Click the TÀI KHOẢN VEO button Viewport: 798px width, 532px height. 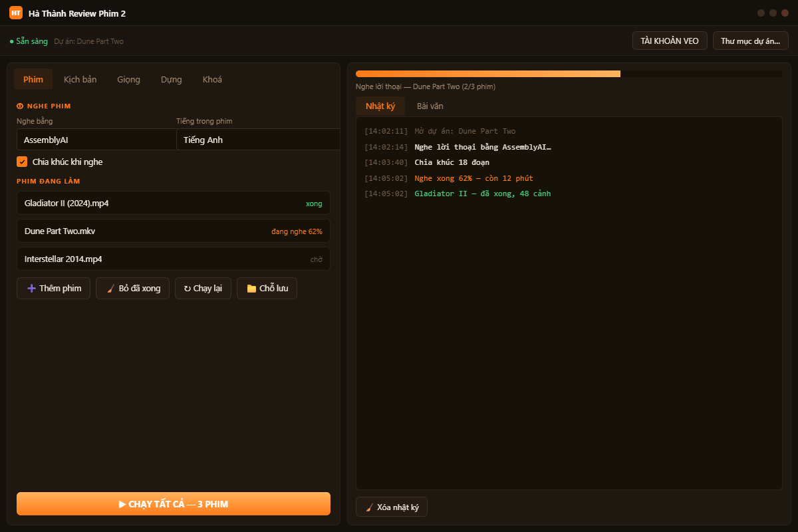(x=670, y=41)
